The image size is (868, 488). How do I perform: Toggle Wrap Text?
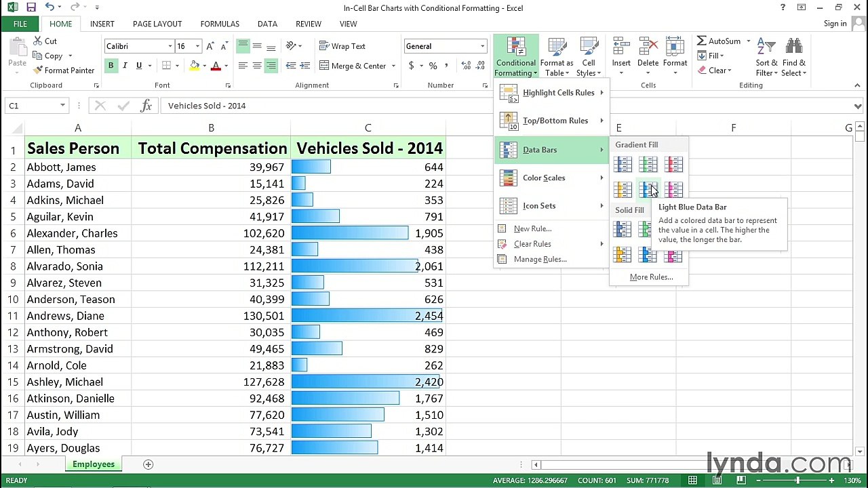point(342,46)
